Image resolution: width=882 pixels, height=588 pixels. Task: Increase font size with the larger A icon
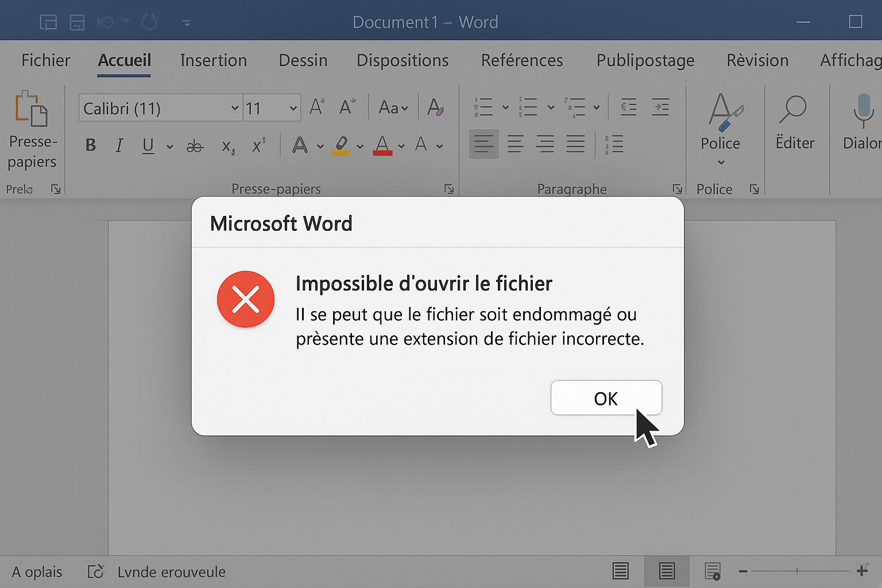[317, 107]
